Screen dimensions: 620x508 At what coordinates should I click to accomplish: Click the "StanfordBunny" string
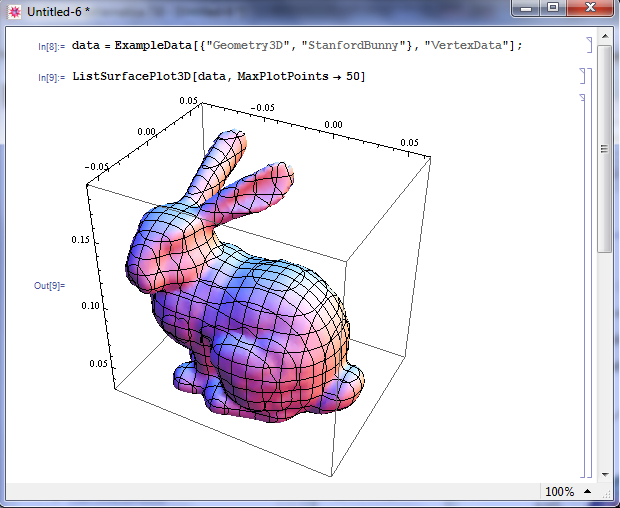point(353,45)
